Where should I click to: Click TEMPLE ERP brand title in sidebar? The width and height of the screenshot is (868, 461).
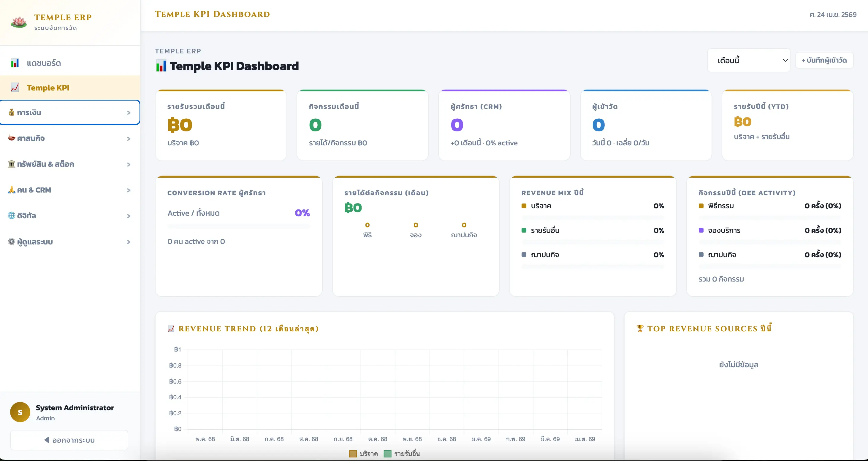(x=63, y=17)
